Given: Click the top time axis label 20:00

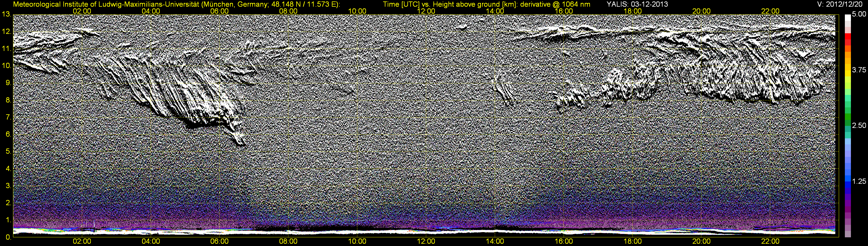Looking at the screenshot, I should (x=702, y=11).
